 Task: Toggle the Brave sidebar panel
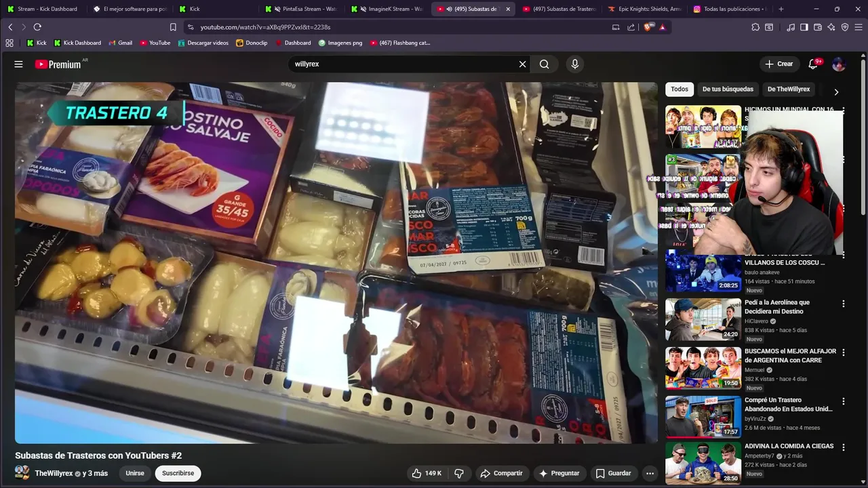tap(804, 27)
